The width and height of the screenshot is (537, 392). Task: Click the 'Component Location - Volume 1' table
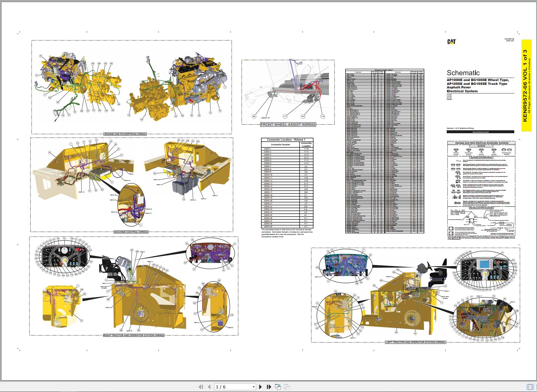[384, 151]
